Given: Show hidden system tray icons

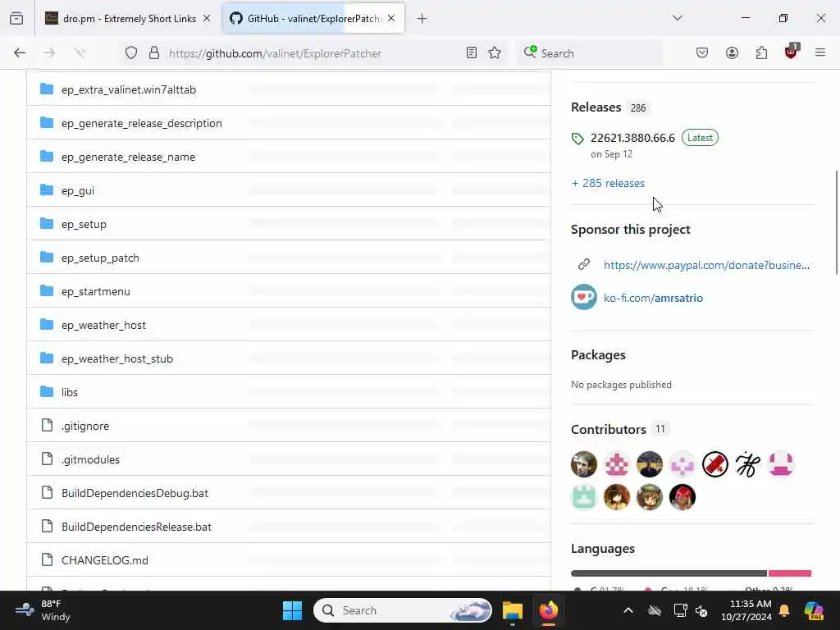Looking at the screenshot, I should pyautogui.click(x=628, y=610).
